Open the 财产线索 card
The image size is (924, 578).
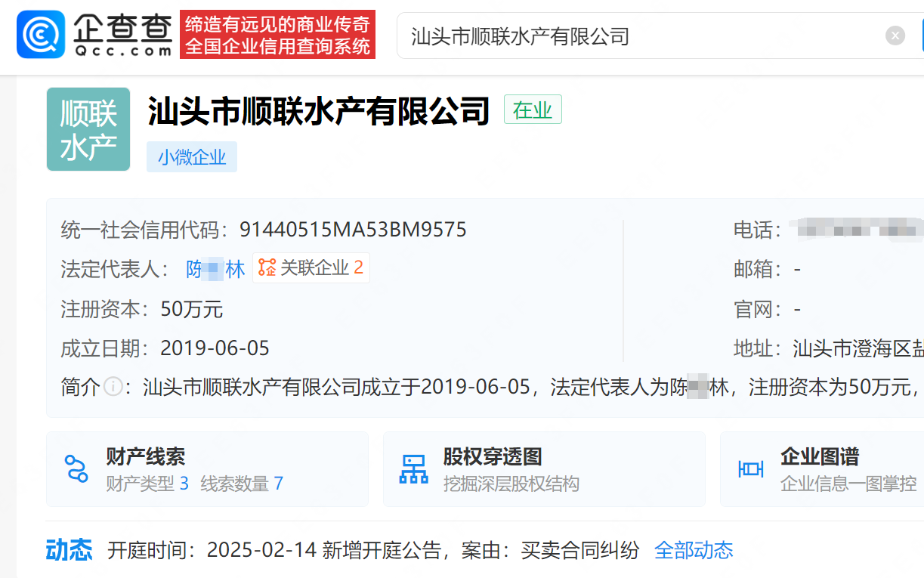(207, 469)
